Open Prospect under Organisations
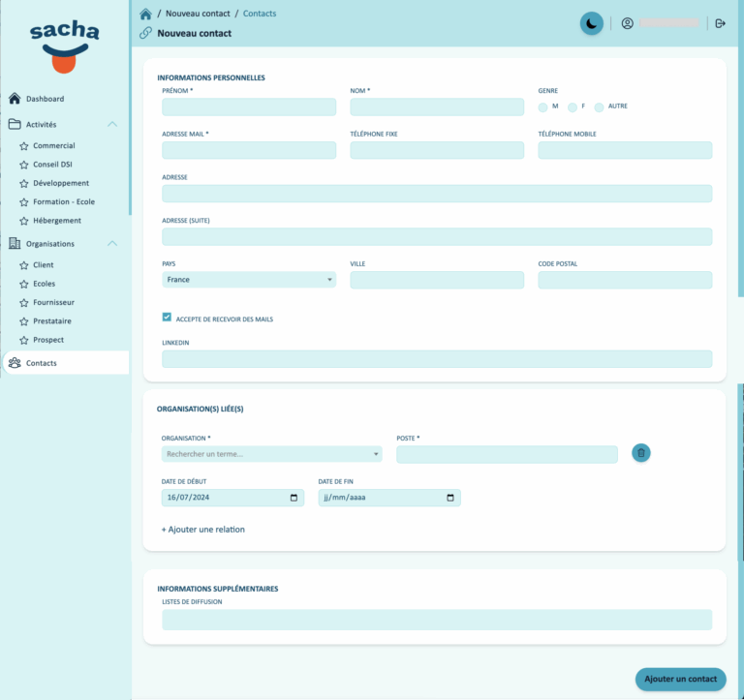The width and height of the screenshot is (744, 700). 47,340
